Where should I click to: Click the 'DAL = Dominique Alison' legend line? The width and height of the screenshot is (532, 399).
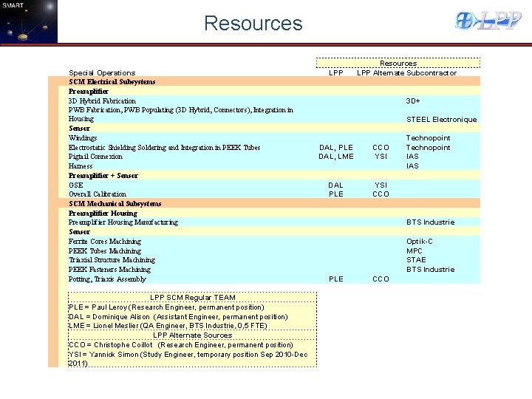point(178,316)
